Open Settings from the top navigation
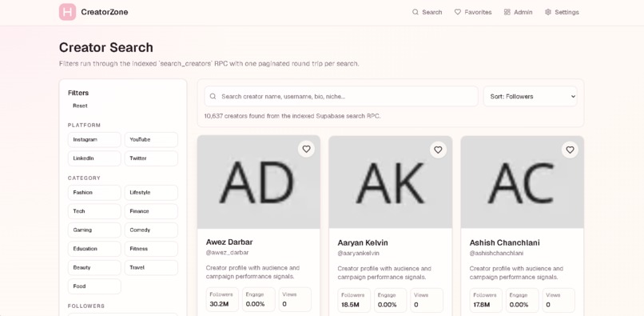The width and height of the screenshot is (644, 316). pos(562,12)
